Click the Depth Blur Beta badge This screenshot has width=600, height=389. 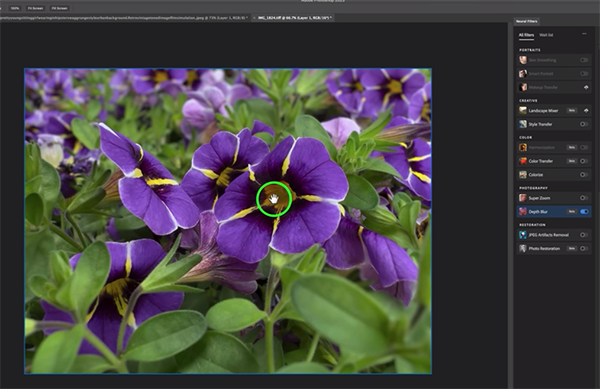point(572,212)
